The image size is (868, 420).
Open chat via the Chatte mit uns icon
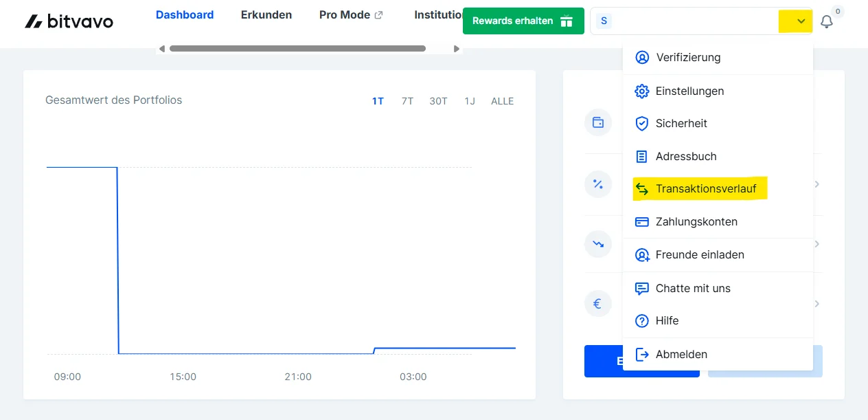tap(642, 288)
